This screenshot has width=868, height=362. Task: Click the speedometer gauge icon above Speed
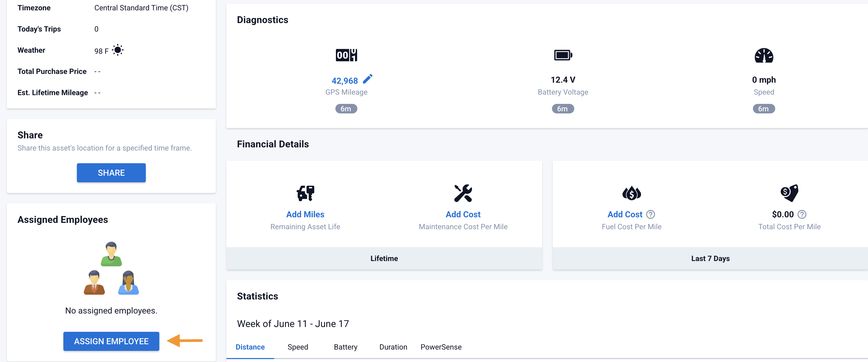[x=764, y=56]
